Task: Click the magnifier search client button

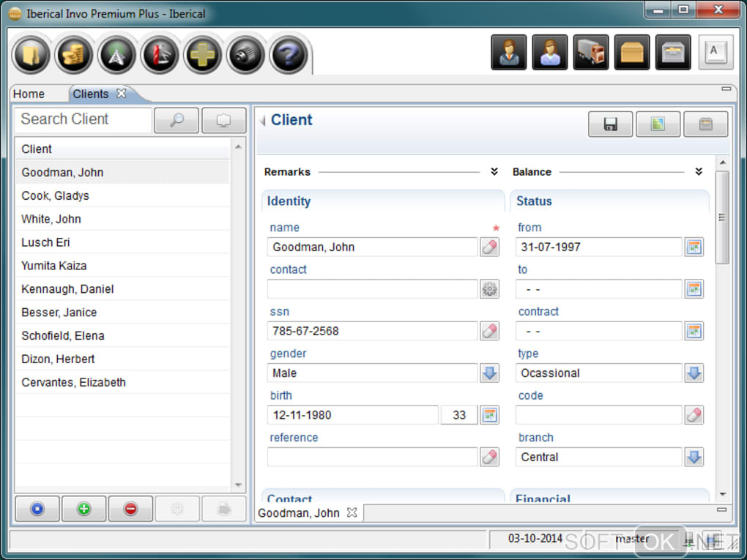Action: 176,120
